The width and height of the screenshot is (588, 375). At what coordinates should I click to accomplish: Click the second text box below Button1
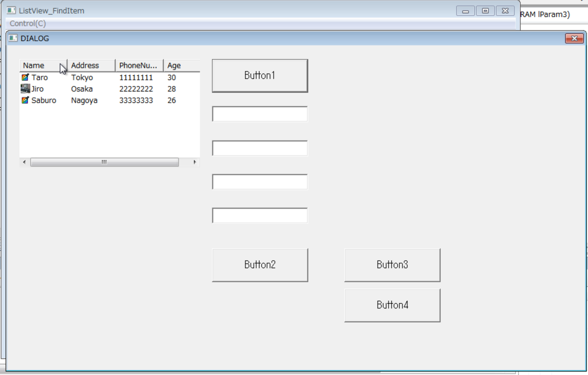(260, 148)
